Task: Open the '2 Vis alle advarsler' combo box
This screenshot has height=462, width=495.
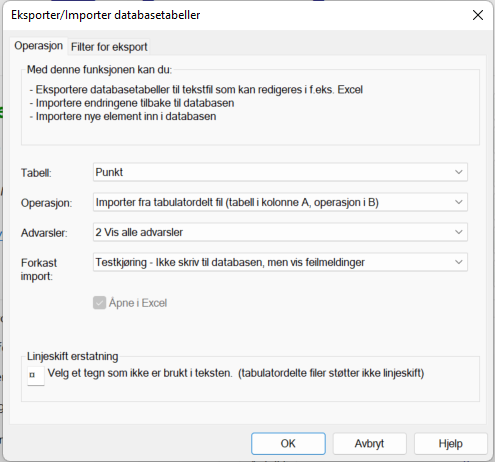Action: 280,232
